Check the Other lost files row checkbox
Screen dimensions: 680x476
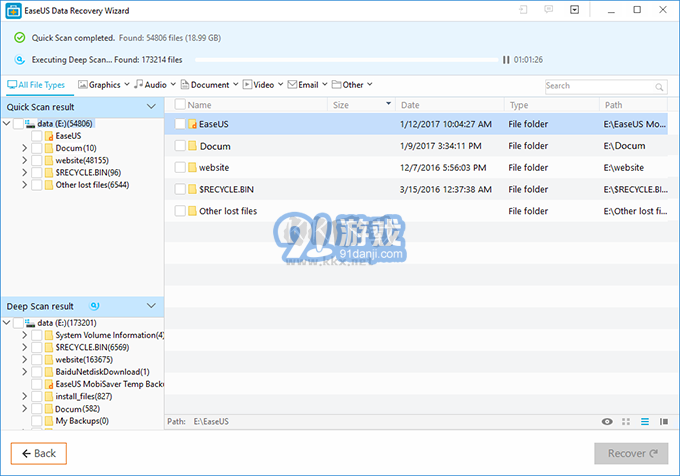(180, 211)
